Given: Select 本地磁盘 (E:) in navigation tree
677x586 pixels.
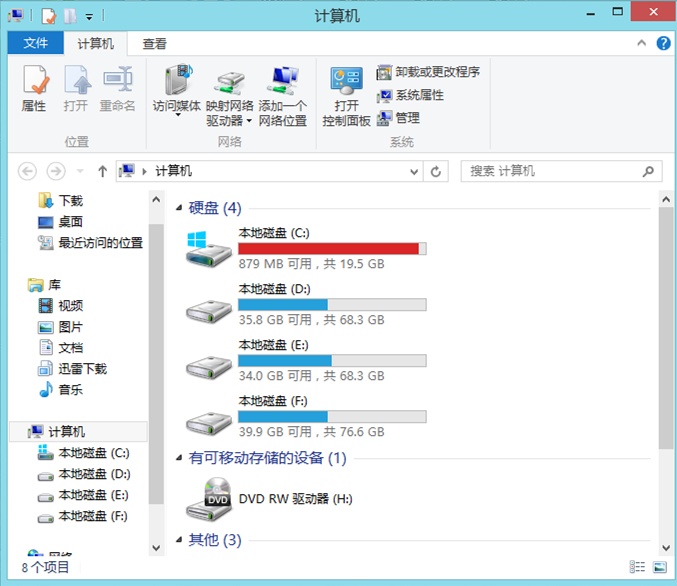Looking at the screenshot, I should tap(82, 495).
